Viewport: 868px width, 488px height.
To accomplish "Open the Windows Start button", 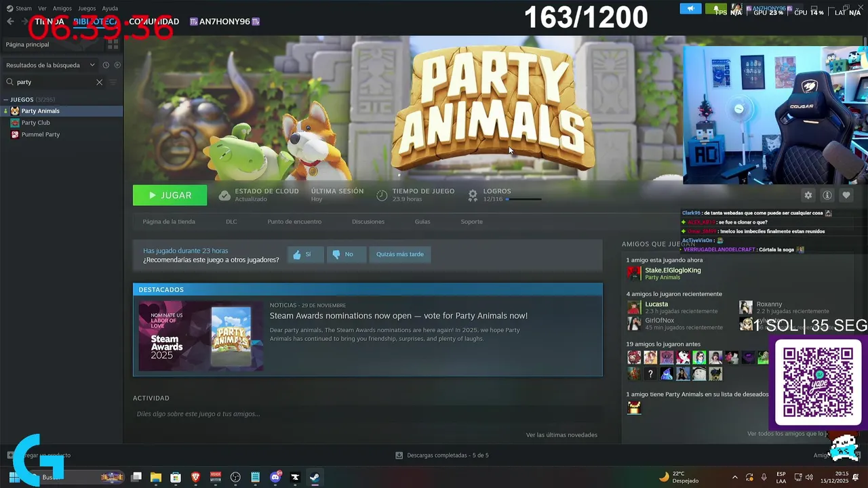I will pos(14,477).
